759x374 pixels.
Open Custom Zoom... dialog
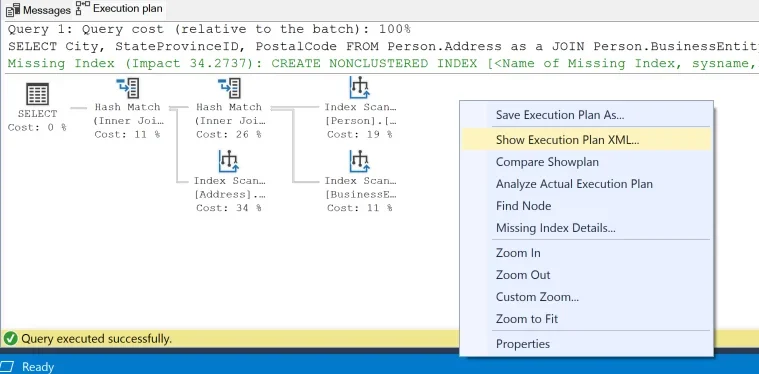coord(586,297)
